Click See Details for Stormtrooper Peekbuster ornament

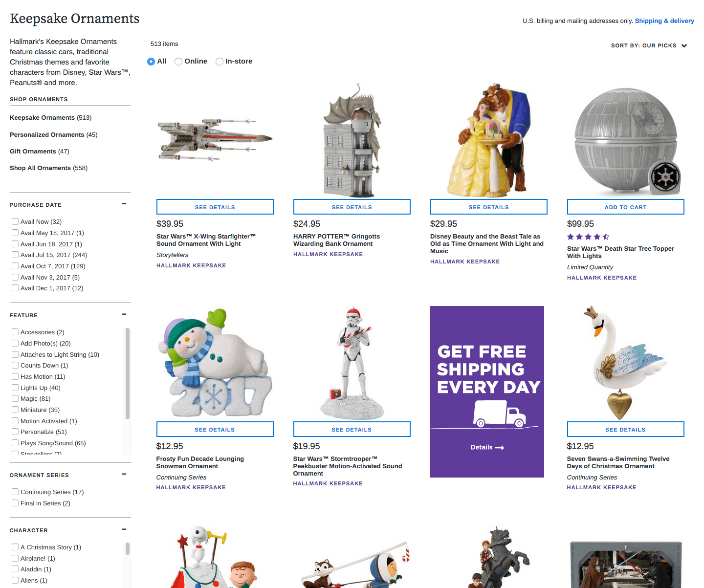[x=352, y=429]
